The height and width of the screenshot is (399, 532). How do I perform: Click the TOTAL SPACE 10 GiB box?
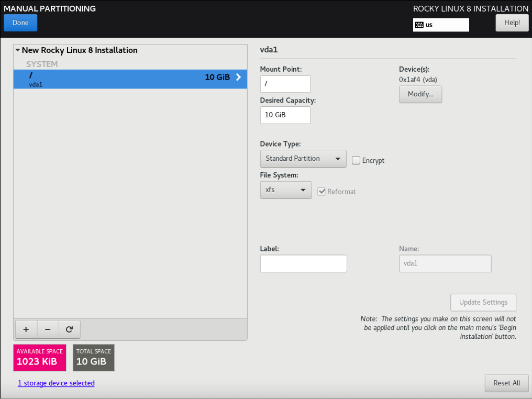coord(94,358)
